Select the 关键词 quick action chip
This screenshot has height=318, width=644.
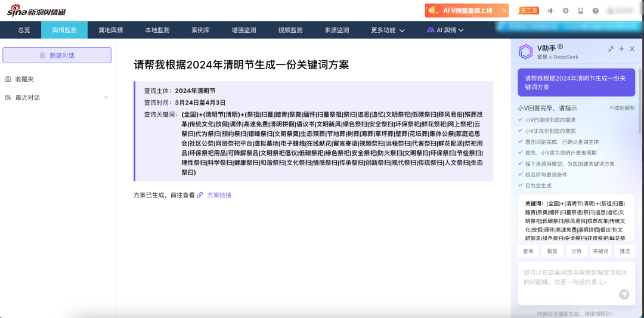pos(600,251)
